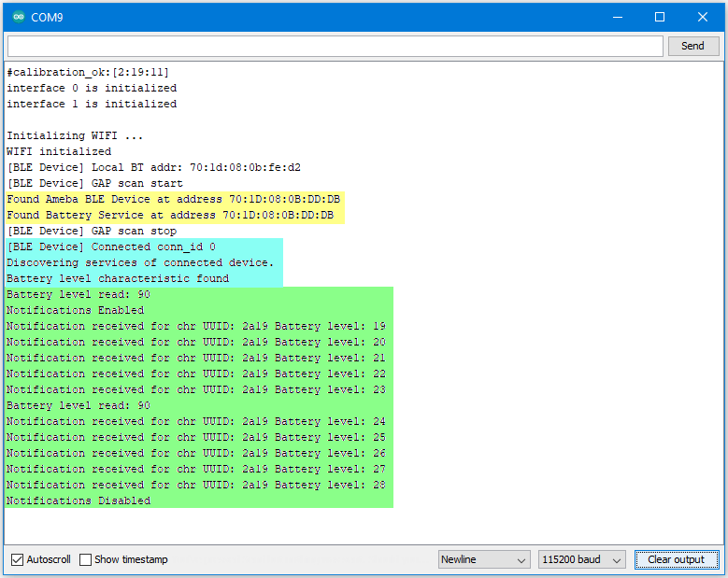
Task: Click the Newline dropdown chevron
Action: (x=521, y=560)
